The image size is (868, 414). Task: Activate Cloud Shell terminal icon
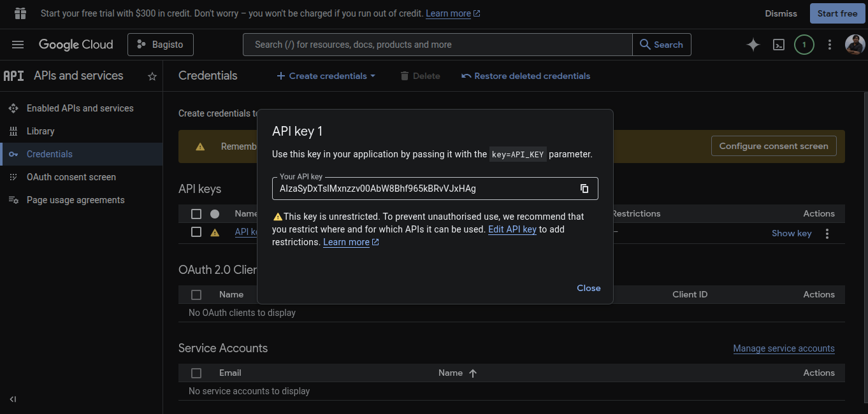coord(778,45)
